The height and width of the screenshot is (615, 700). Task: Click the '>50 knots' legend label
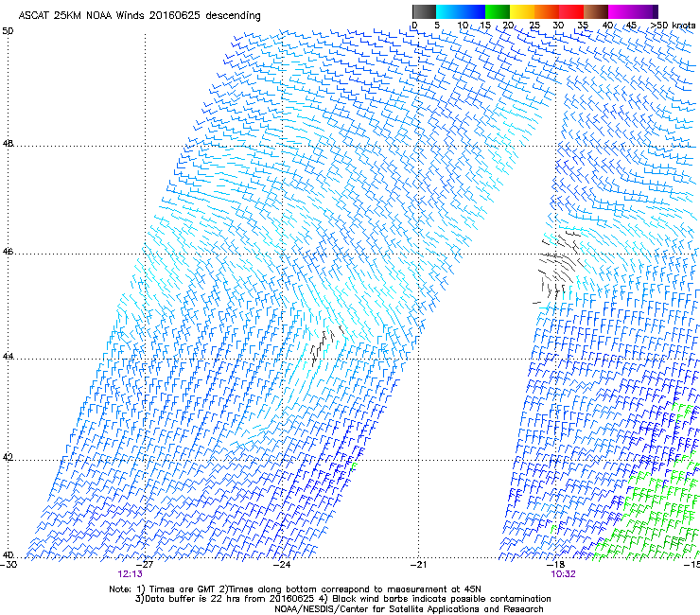point(673,26)
